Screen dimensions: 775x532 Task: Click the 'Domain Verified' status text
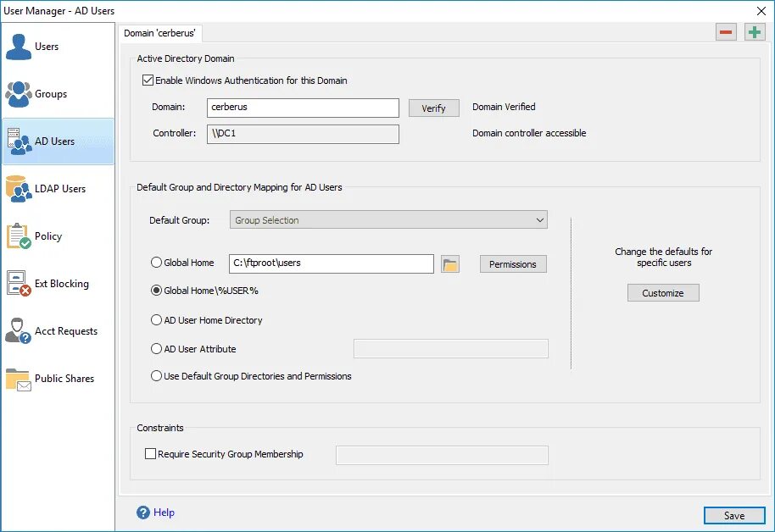(x=504, y=107)
